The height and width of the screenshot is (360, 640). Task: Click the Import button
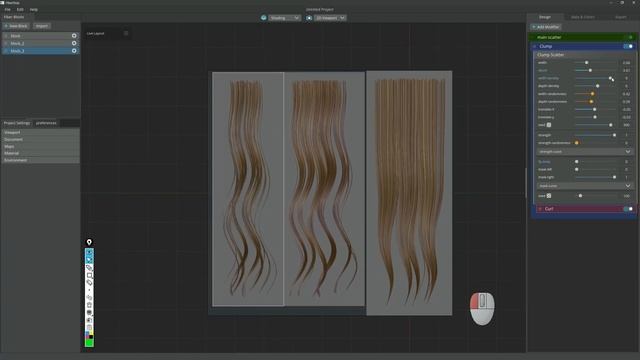coord(42,26)
